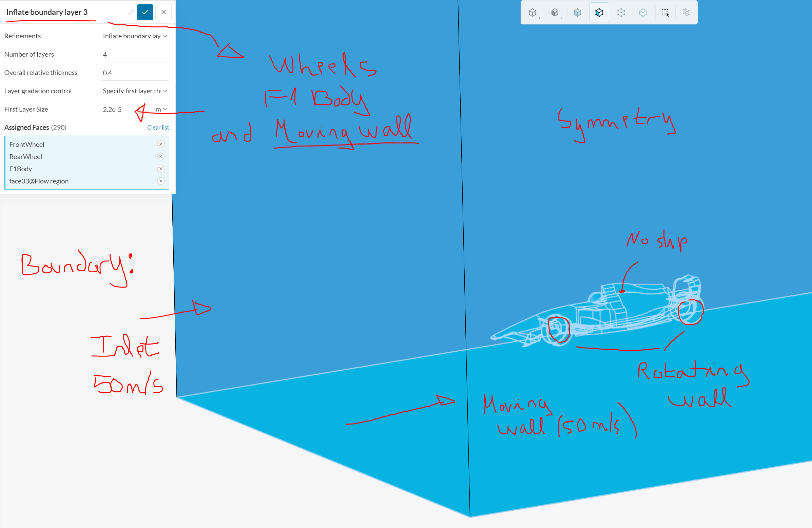Click the Clear list link
The image size is (812, 528).
(x=158, y=127)
